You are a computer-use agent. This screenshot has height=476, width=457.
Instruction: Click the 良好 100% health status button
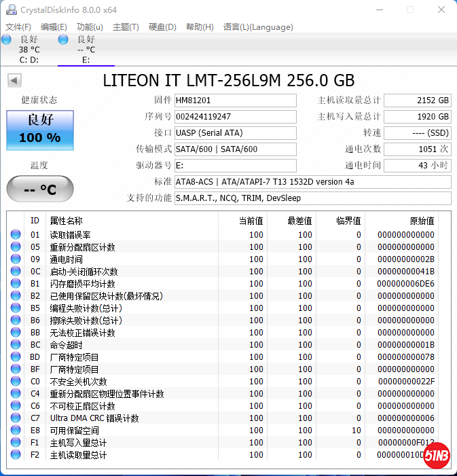[40, 130]
